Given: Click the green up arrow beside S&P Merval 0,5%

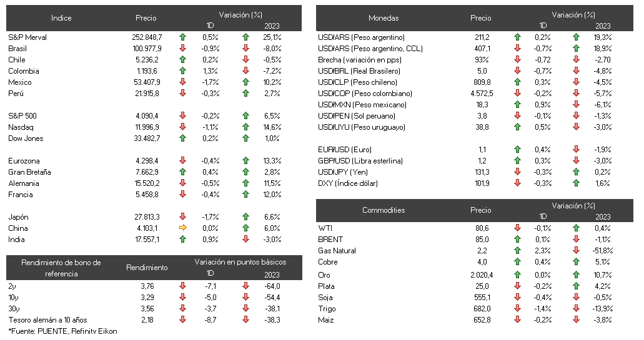Looking at the screenshot, I should pos(183,37).
